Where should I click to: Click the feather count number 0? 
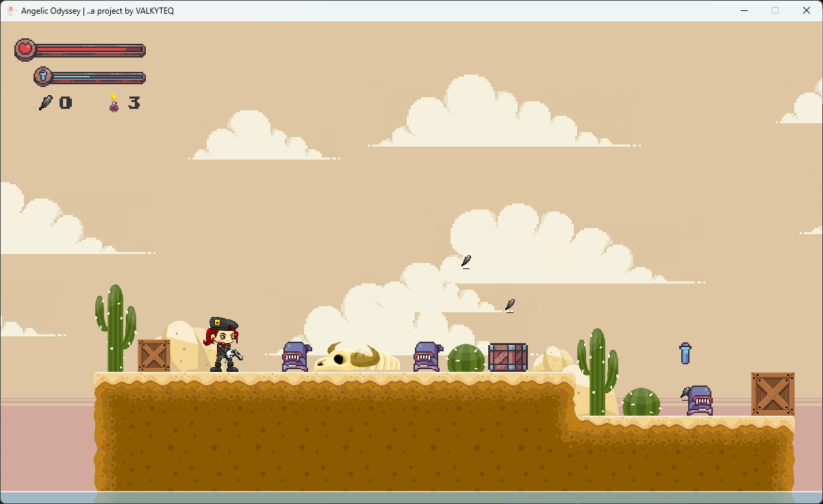(65, 103)
